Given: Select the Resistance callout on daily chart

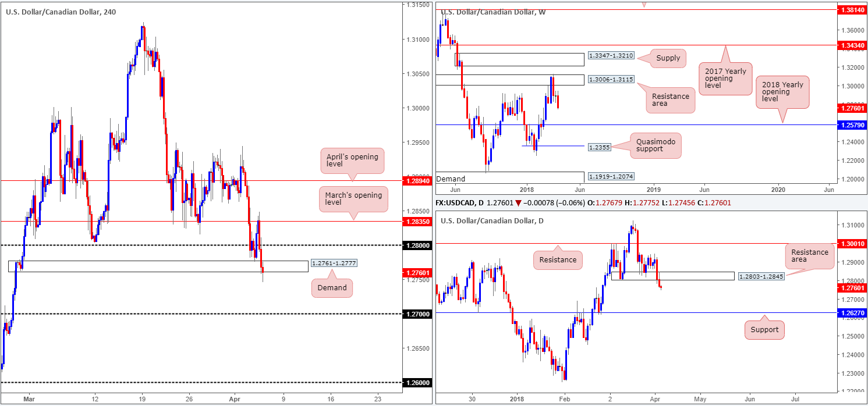Looking at the screenshot, I should point(558,259).
